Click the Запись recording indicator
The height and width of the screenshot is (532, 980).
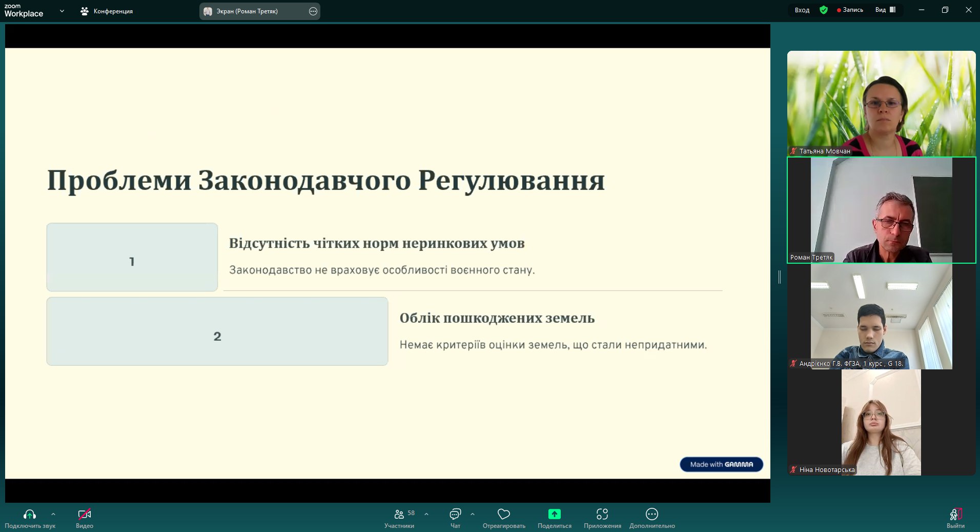click(x=850, y=10)
